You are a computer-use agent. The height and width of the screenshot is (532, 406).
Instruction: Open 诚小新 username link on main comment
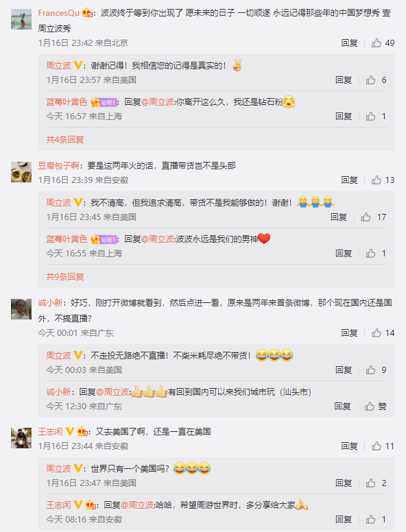pos(50,302)
